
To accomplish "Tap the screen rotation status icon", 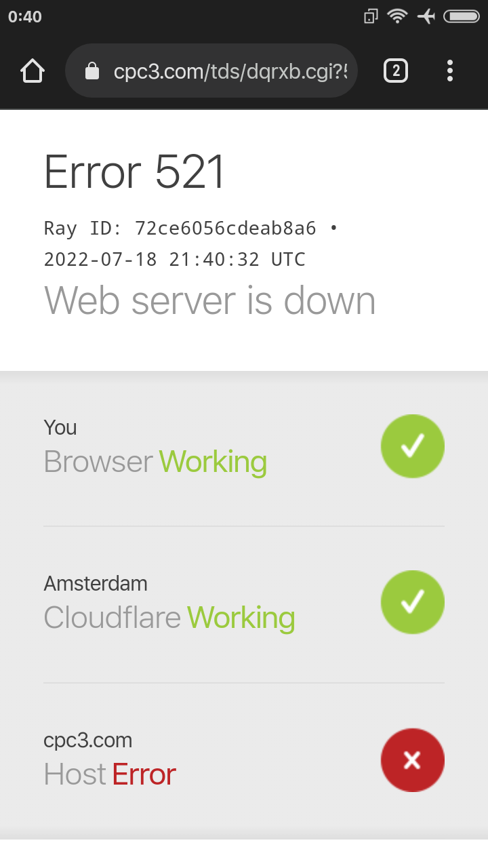I will (x=371, y=16).
